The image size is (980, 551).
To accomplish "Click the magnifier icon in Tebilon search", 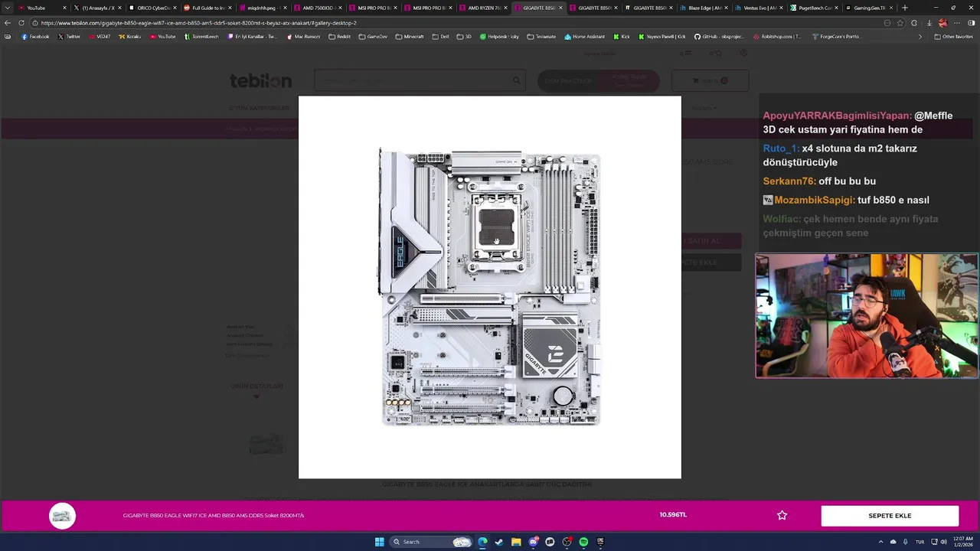I will 517,80.
